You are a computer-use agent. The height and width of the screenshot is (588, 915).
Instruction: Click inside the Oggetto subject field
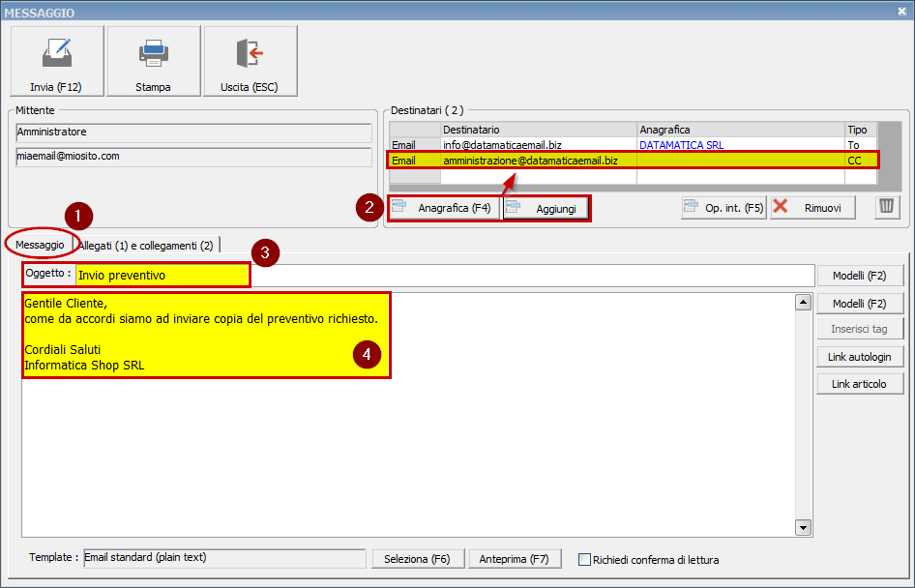tap(160, 275)
